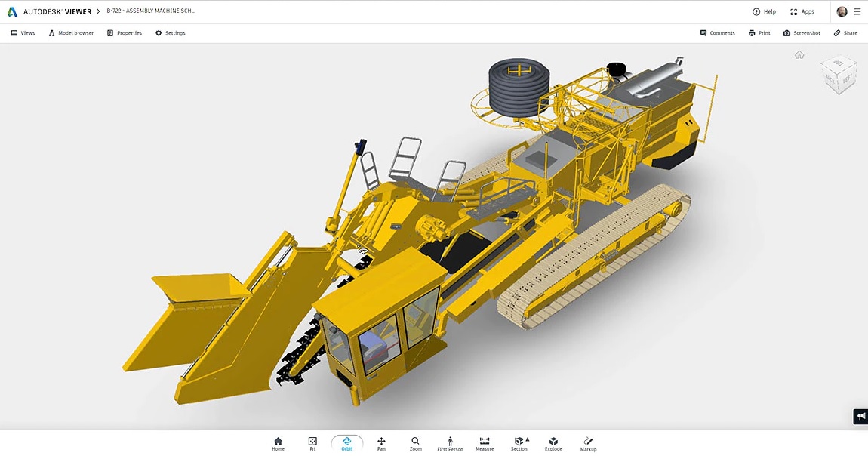This screenshot has height=456, width=868.
Task: Open the Views panel
Action: point(23,33)
